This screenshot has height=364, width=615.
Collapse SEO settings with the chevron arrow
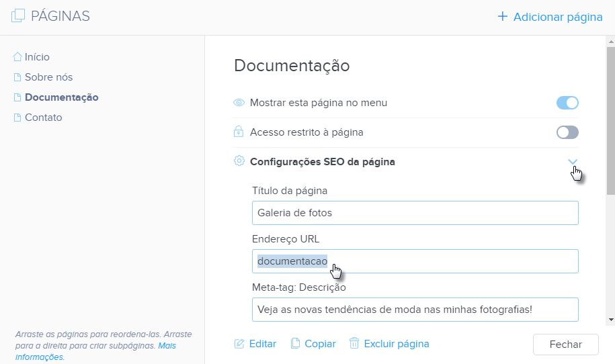tap(573, 162)
